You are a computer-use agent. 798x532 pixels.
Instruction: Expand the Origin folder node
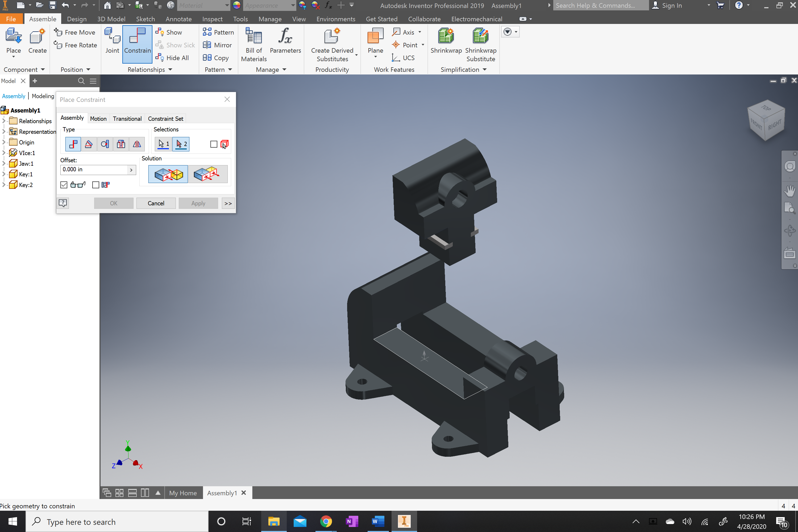coord(4,142)
